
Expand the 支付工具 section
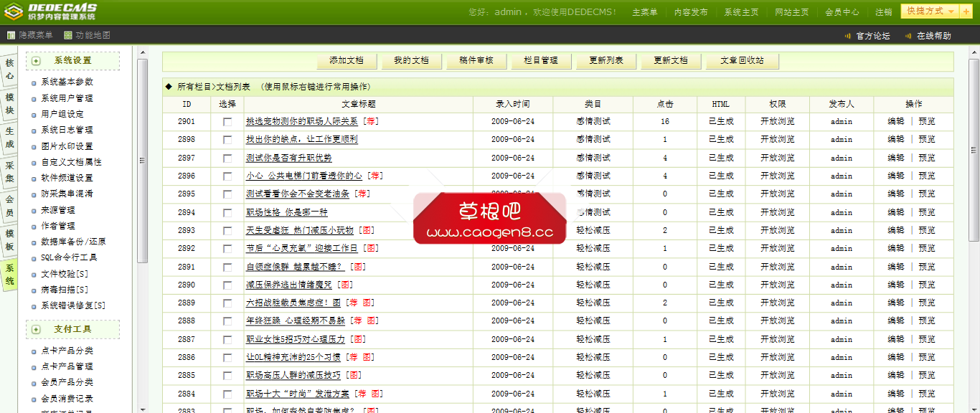34,331
